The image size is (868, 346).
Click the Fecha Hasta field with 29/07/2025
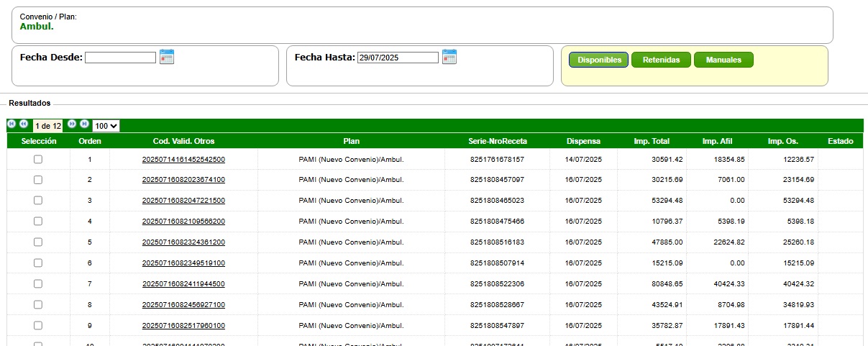tap(398, 58)
